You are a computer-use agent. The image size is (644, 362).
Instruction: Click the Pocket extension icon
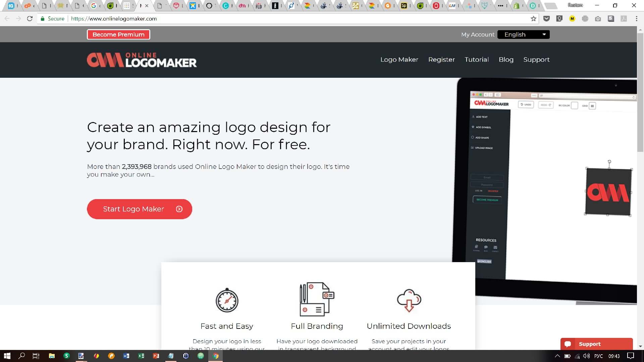coord(546,19)
